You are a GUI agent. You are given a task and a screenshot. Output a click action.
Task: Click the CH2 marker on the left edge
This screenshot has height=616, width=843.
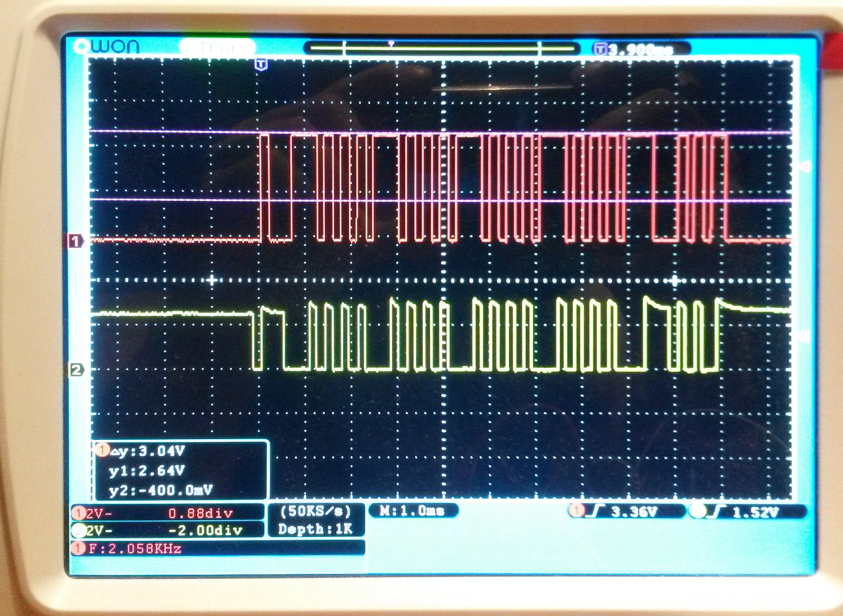[76, 370]
